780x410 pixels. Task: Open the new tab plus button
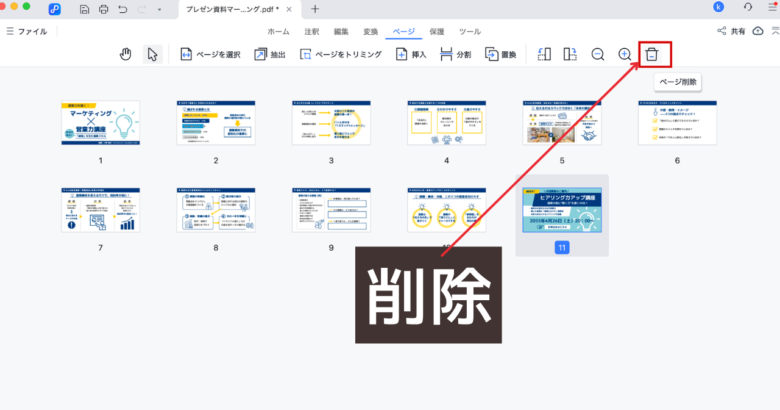[315, 9]
